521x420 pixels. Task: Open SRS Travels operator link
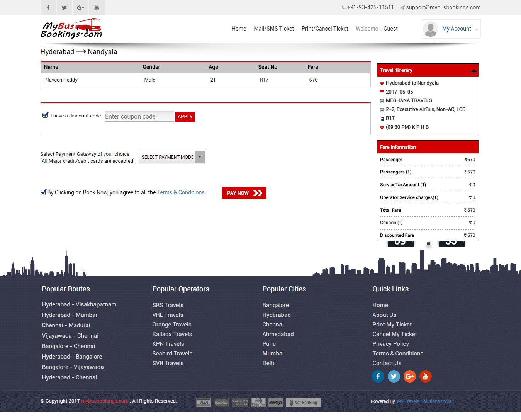point(168,305)
